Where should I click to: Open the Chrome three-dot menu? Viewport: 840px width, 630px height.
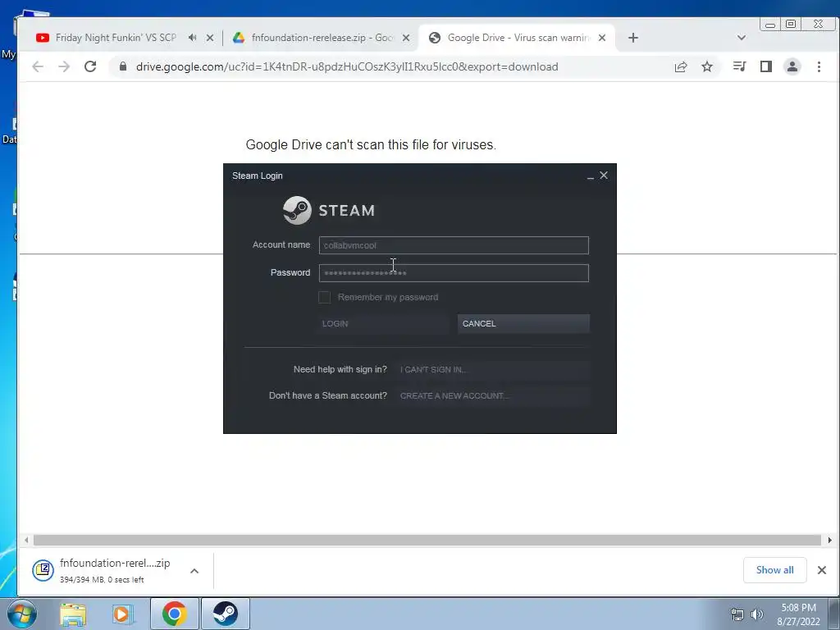click(x=819, y=66)
